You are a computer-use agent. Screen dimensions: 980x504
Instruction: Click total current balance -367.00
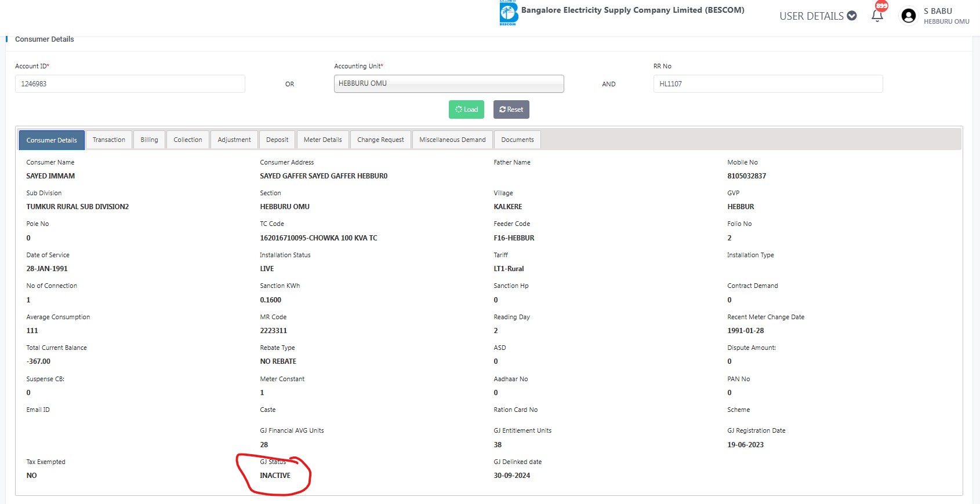(38, 361)
